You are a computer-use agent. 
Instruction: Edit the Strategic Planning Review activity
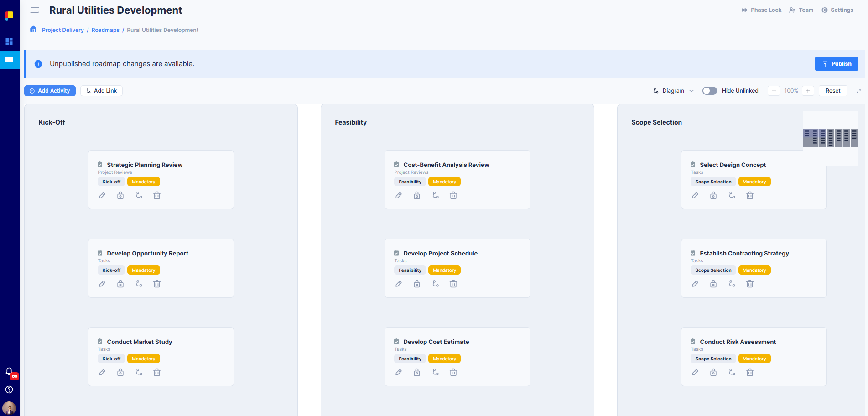click(x=102, y=195)
